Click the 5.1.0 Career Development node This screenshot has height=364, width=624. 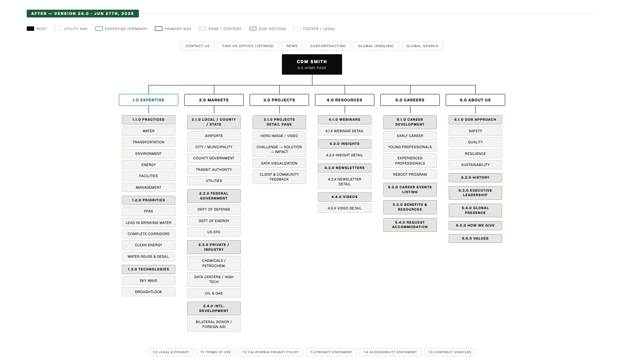click(410, 122)
